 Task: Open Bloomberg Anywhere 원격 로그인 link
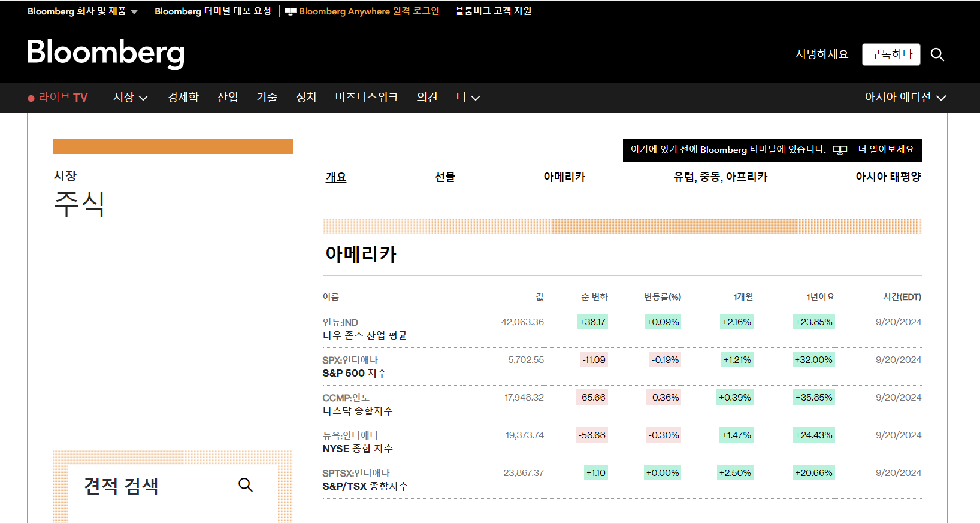click(369, 11)
